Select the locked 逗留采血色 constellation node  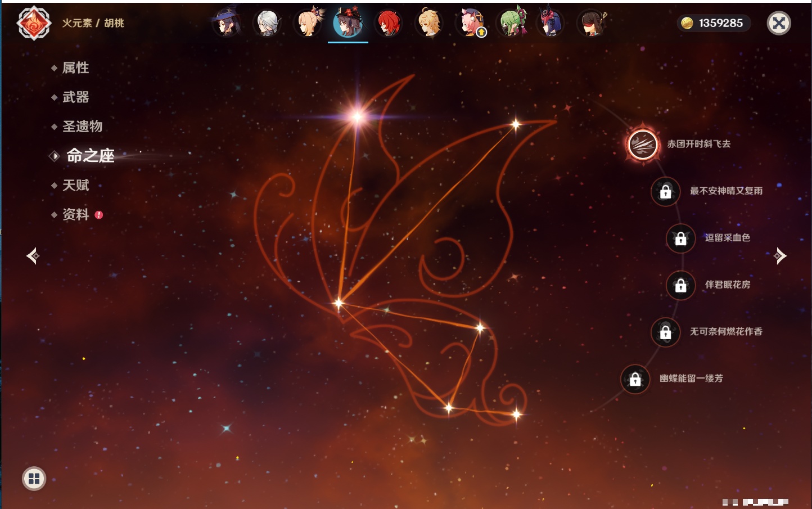[x=680, y=238]
